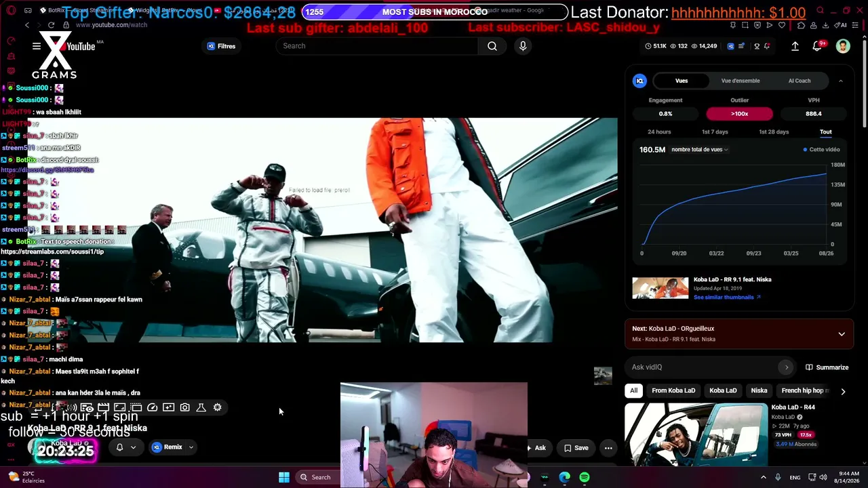Click the vidIQ Remix button
The width and height of the screenshot is (868, 488).
tap(167, 447)
